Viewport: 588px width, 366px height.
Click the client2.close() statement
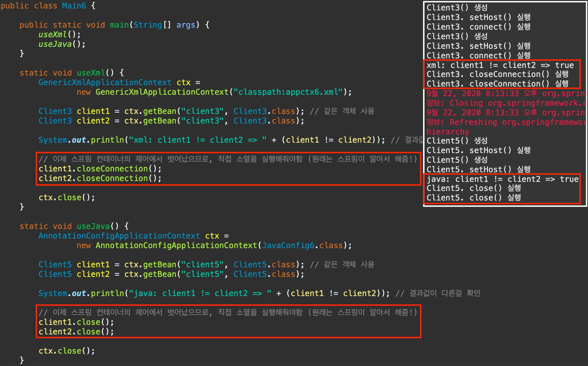[x=76, y=332]
